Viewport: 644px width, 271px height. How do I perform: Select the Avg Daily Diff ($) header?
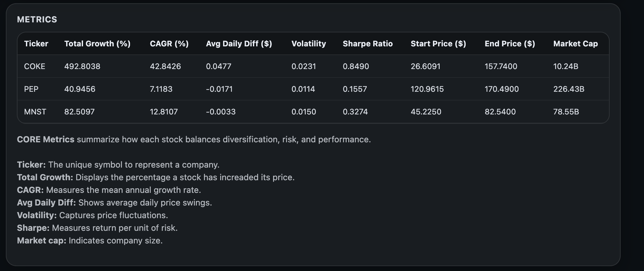point(239,44)
